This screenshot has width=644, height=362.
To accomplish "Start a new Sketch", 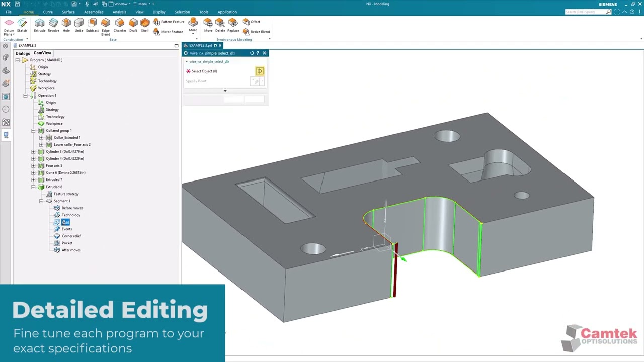I will tap(22, 25).
